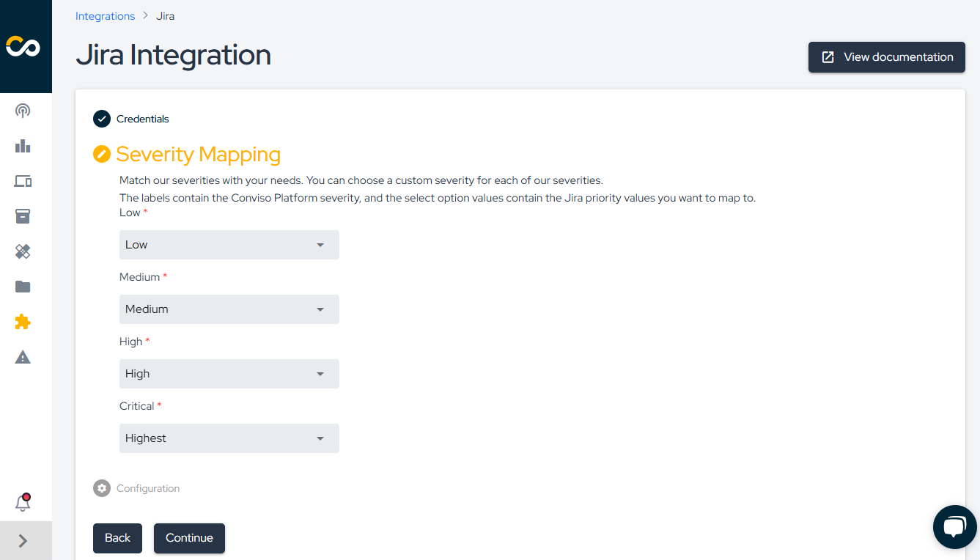
Task: Open the archive box sidebar icon
Action: 23,216
